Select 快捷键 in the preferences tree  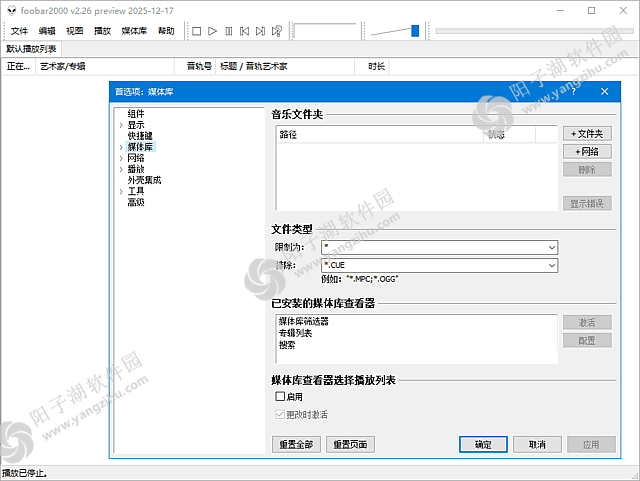140,136
